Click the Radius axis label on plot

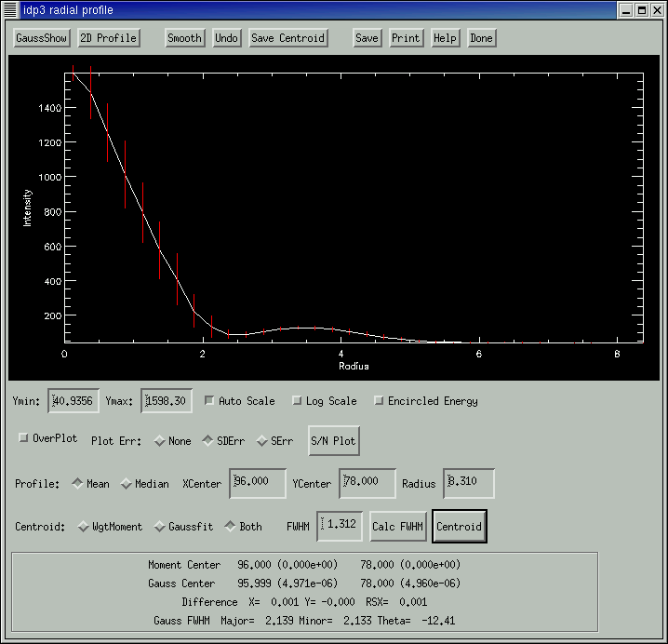click(354, 366)
